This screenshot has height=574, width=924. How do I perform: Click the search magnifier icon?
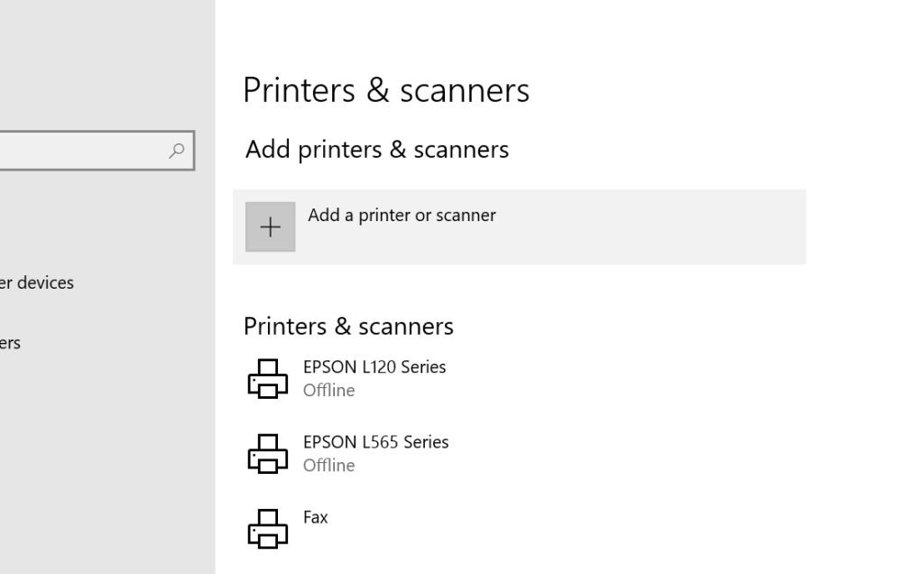click(x=178, y=151)
